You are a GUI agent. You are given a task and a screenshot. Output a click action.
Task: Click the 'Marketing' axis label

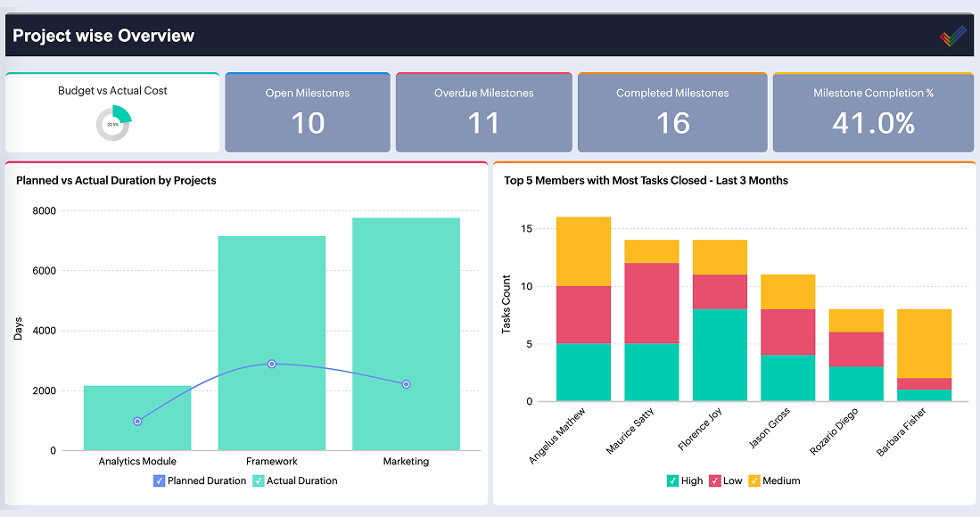point(407,462)
